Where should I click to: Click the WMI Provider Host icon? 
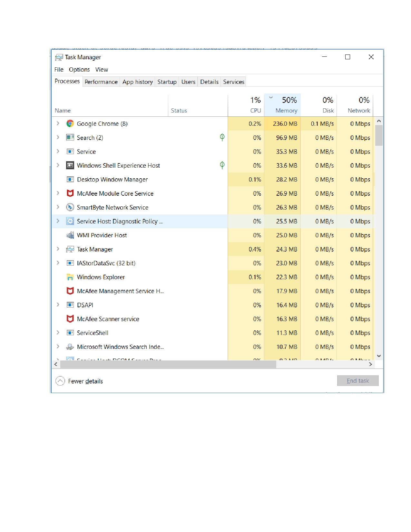tap(70, 235)
